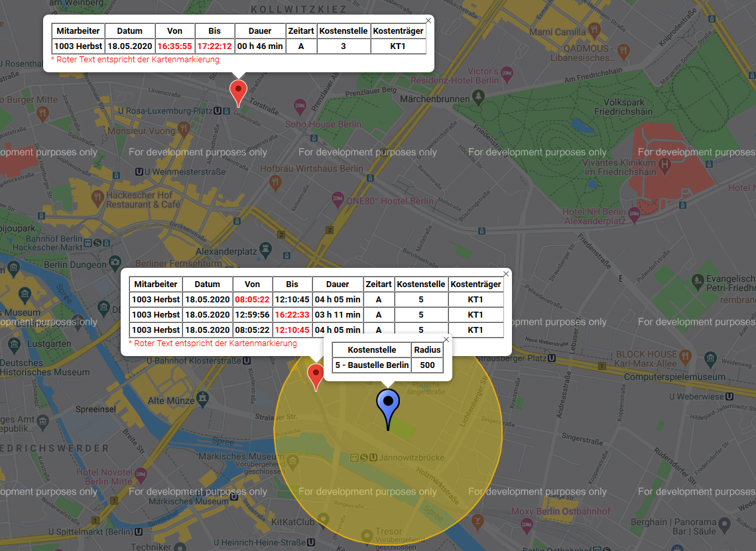Image resolution: width=756 pixels, height=551 pixels.
Task: Click the KitKatClub map icon
Action: [x=324, y=518]
